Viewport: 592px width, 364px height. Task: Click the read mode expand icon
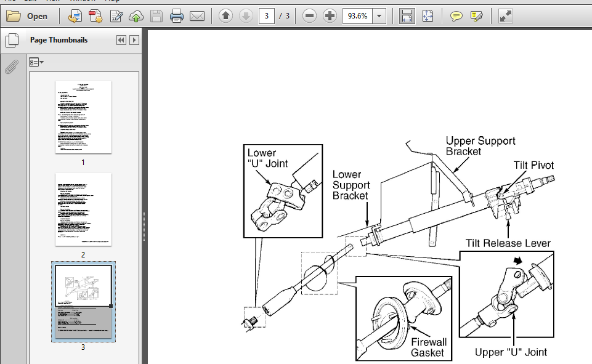point(506,16)
